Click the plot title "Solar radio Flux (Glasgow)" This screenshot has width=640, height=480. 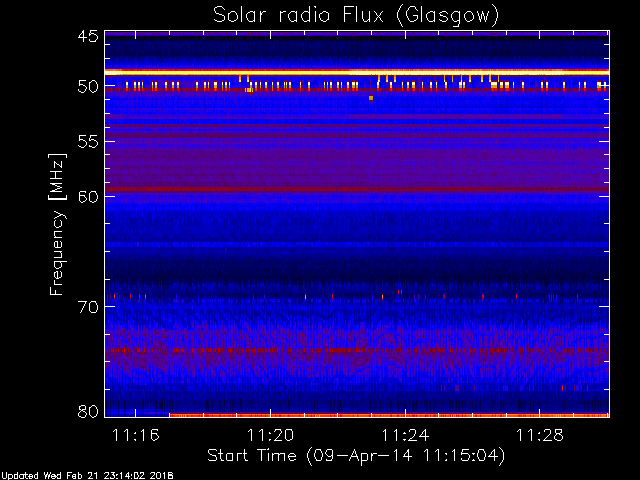point(356,16)
